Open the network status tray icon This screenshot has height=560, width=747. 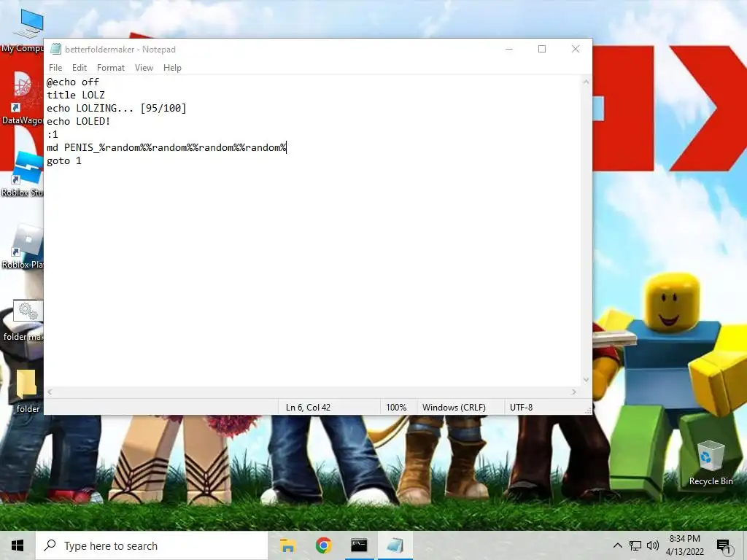click(635, 545)
